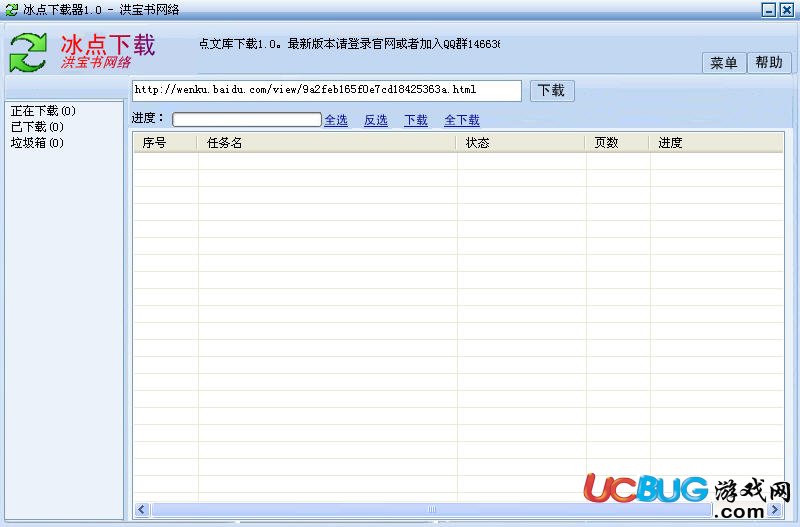Click the 全选 select-all link

336,120
